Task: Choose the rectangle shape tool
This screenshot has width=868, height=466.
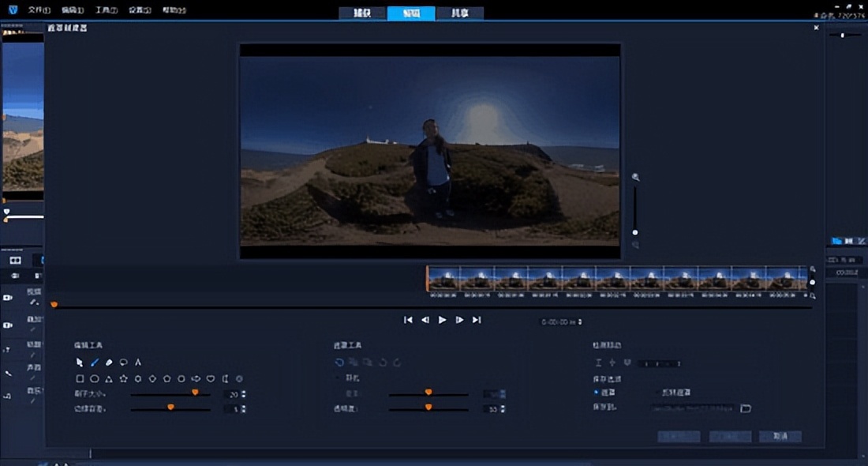Action: [80, 379]
